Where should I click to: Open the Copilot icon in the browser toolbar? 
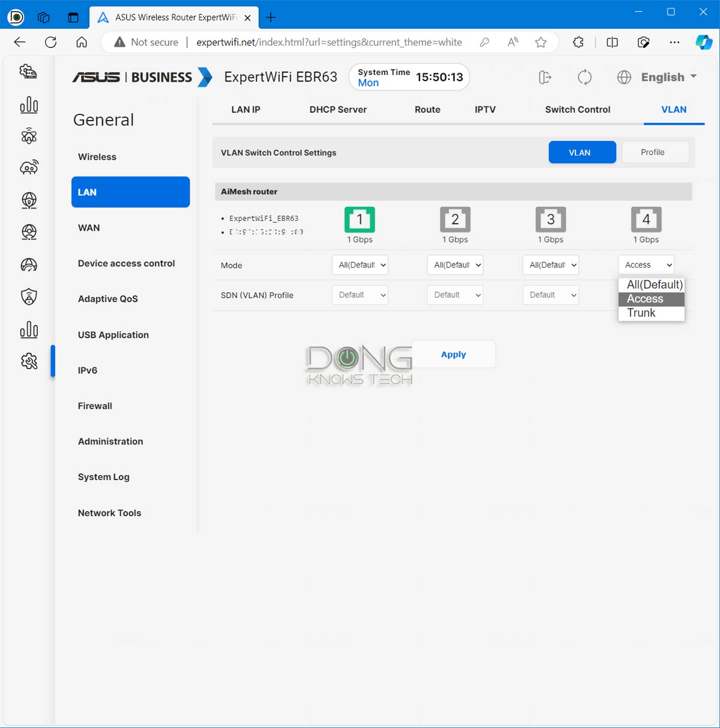tap(703, 42)
